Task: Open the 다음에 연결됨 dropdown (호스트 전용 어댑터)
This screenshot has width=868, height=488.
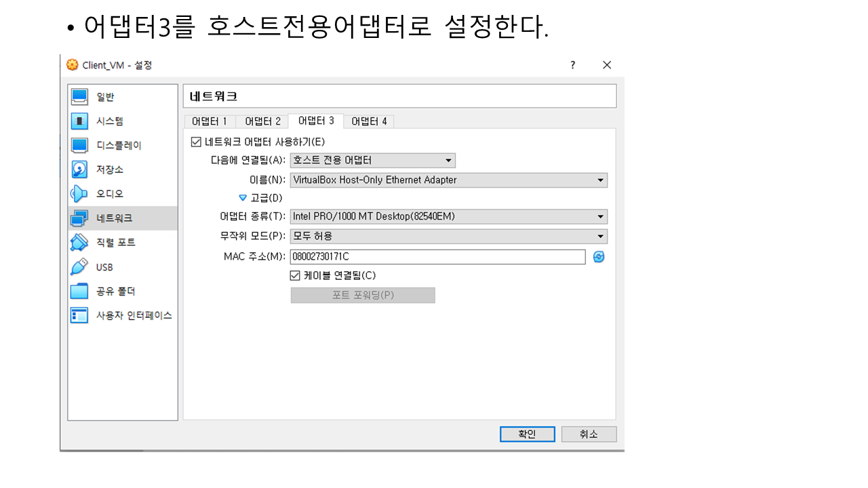Action: point(372,161)
